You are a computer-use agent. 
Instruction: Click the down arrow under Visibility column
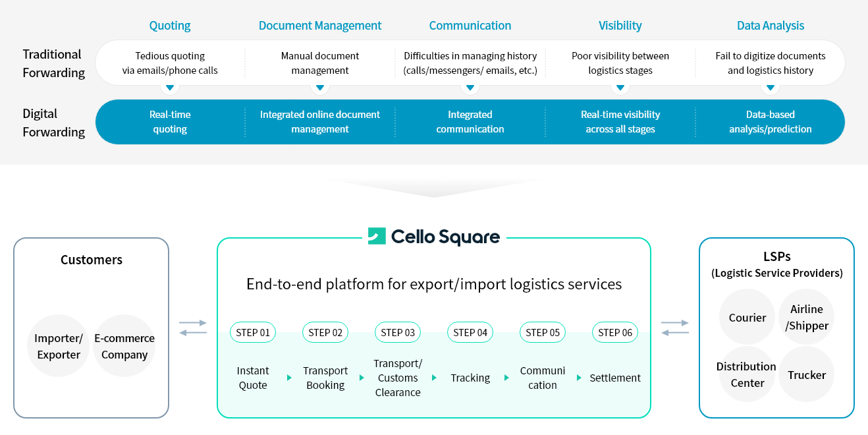tap(620, 88)
